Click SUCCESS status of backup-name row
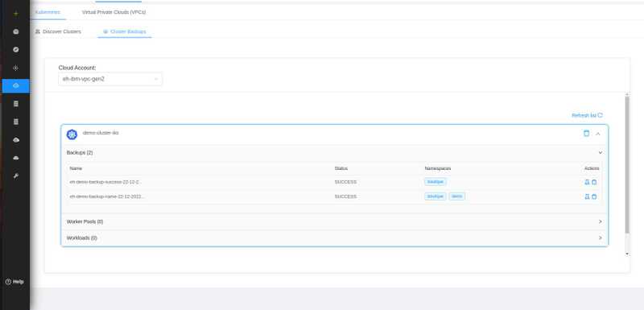The image size is (644, 310). click(345, 196)
